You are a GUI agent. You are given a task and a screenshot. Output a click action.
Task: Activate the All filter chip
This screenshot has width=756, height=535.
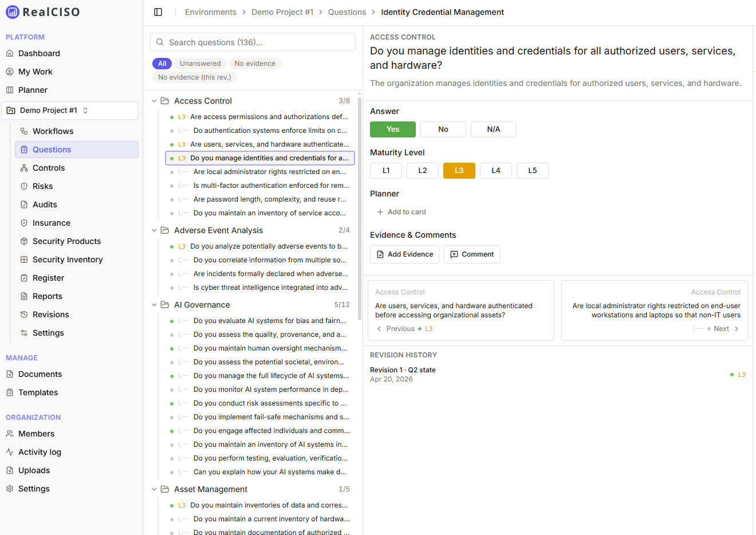click(x=162, y=64)
